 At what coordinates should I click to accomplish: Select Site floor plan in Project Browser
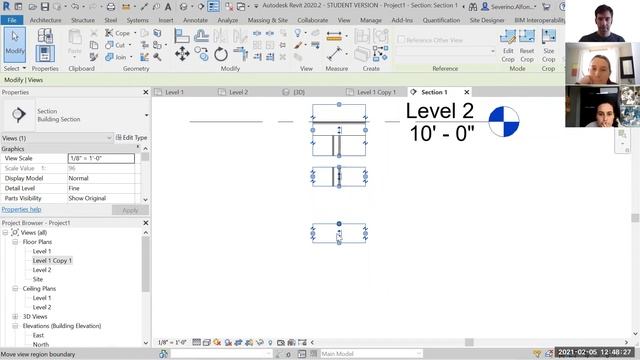pos(38,279)
